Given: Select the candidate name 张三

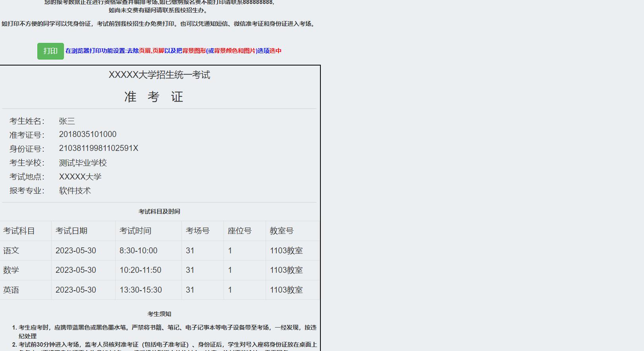Looking at the screenshot, I should tap(67, 121).
